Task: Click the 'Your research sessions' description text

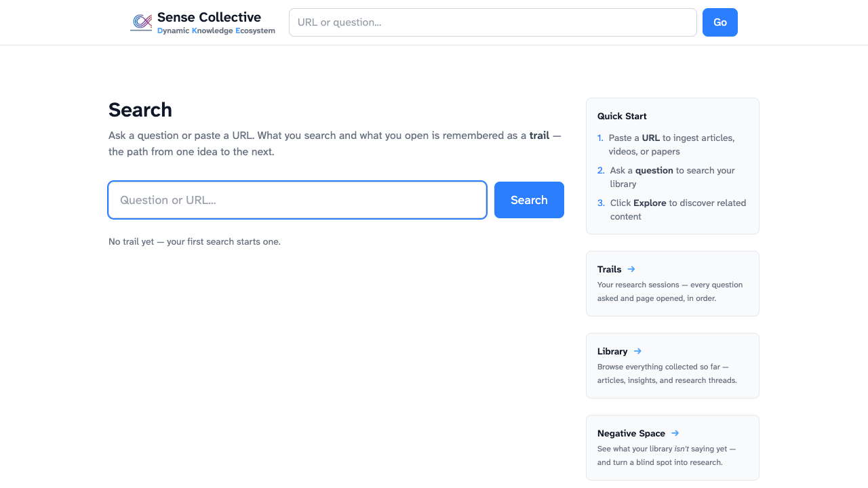Action: 670,291
